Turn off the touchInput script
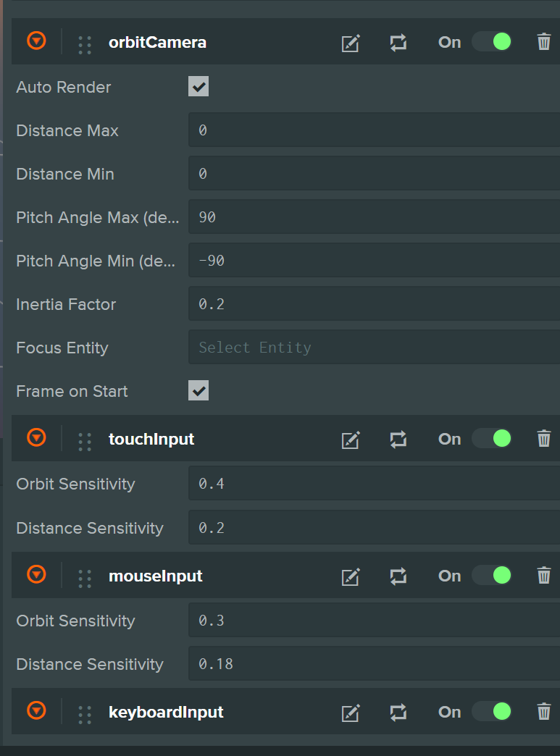 (492, 439)
